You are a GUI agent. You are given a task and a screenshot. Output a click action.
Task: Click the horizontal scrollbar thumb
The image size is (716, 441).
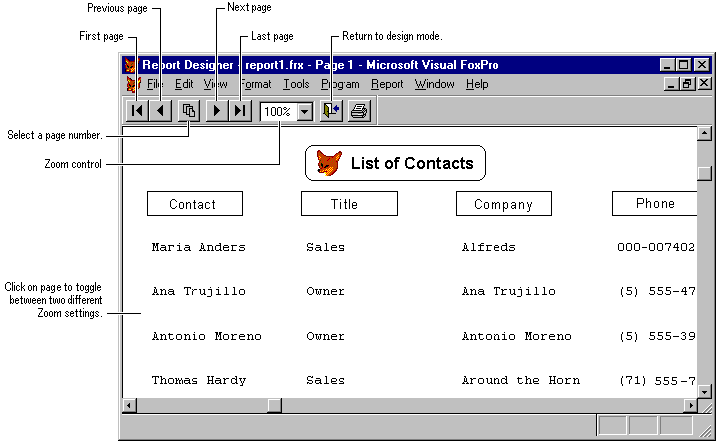274,405
